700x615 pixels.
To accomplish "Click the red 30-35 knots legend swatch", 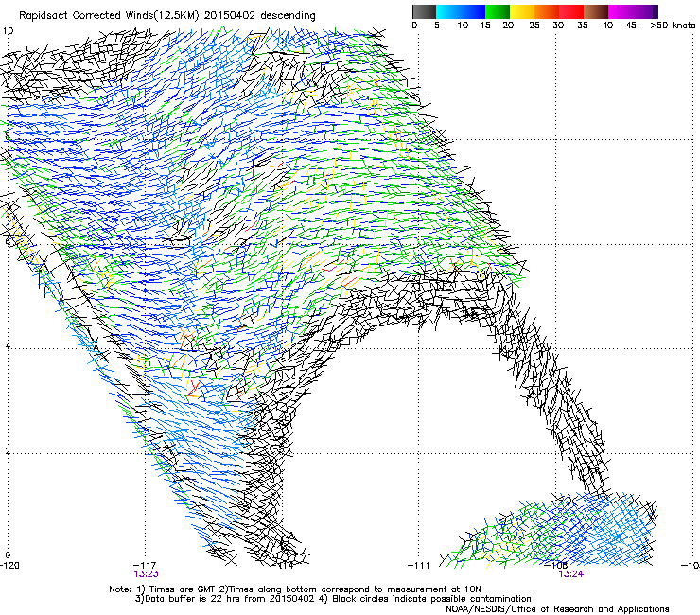I will (x=571, y=11).
